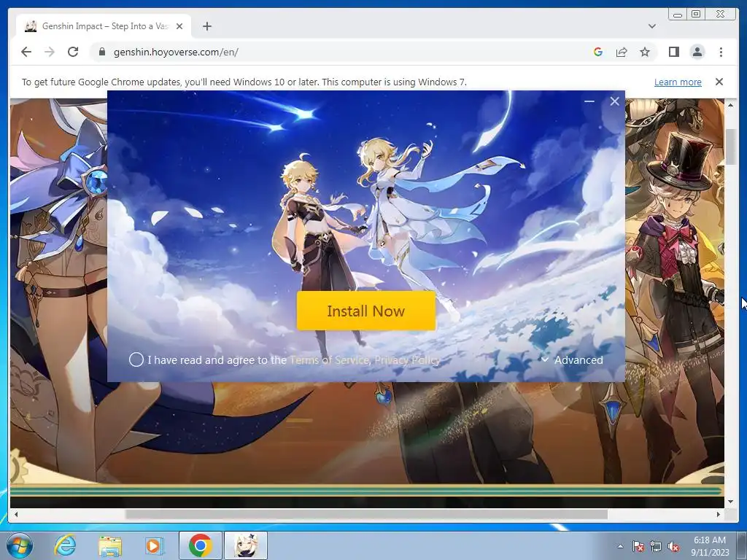Open the tab search dropdown
This screenshot has width=747, height=560.
click(x=651, y=26)
